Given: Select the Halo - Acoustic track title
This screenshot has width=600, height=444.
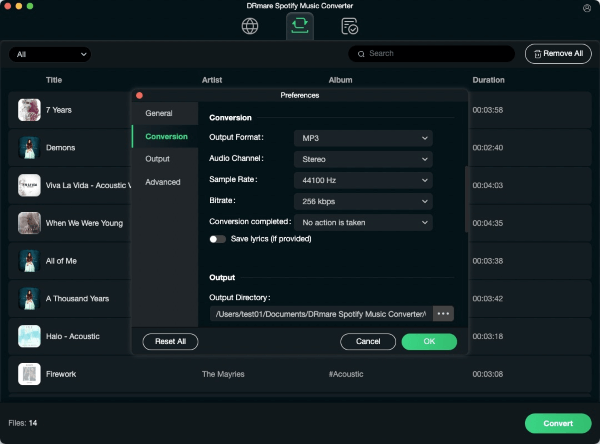Looking at the screenshot, I should coord(73,336).
